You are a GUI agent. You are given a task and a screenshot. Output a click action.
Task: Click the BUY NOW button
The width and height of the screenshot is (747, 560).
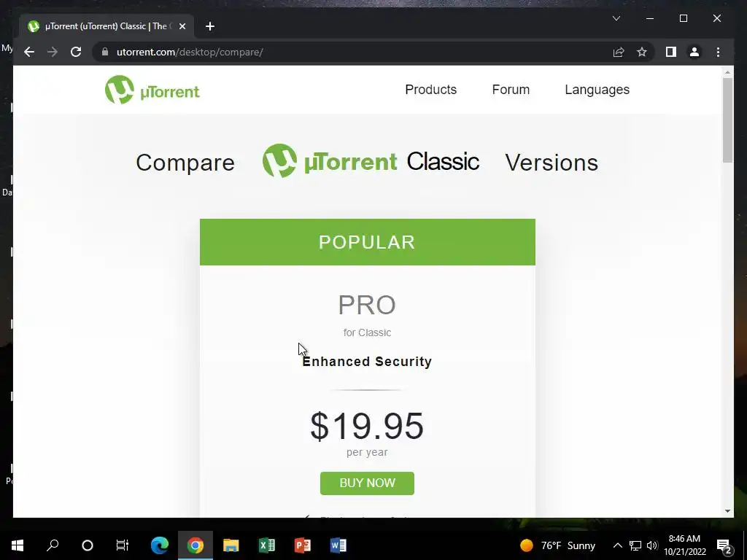point(367,483)
